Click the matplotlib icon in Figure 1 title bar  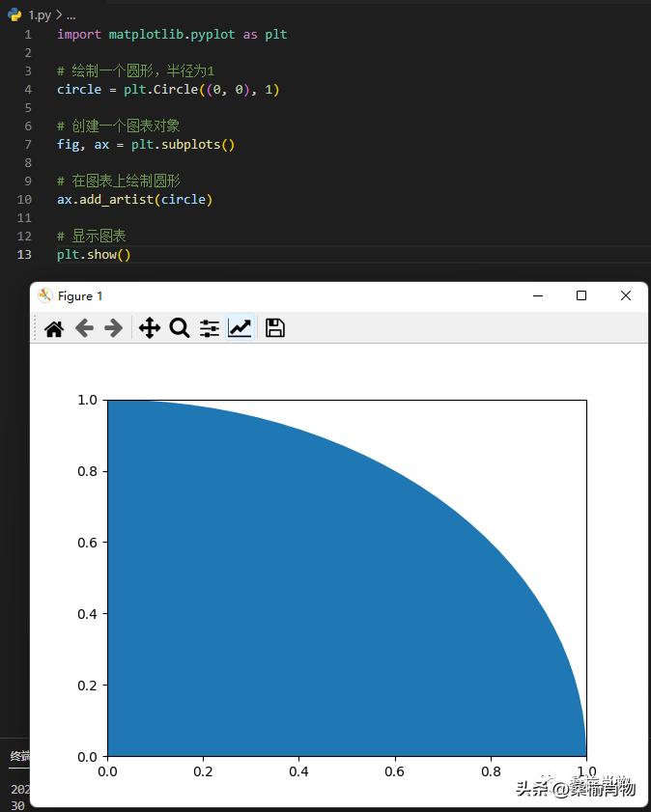[x=44, y=295]
